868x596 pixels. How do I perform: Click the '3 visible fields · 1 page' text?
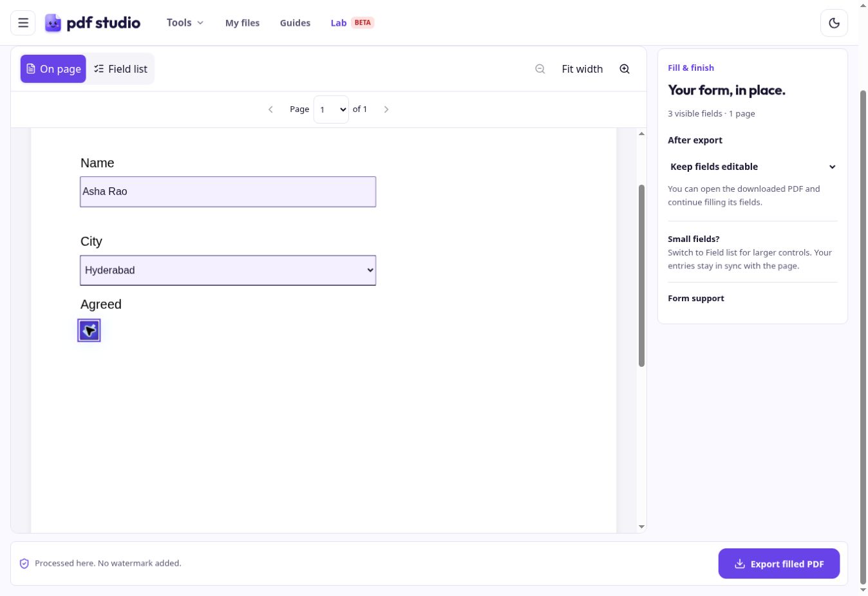712,113
